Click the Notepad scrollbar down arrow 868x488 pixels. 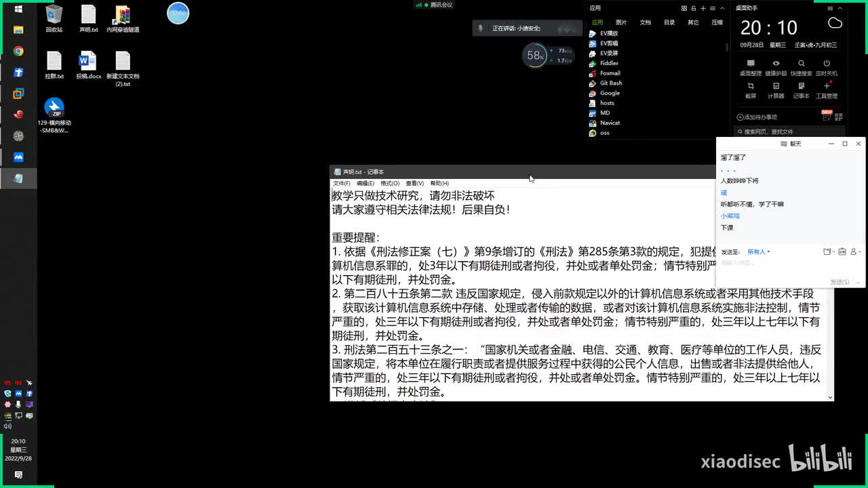[x=830, y=397]
